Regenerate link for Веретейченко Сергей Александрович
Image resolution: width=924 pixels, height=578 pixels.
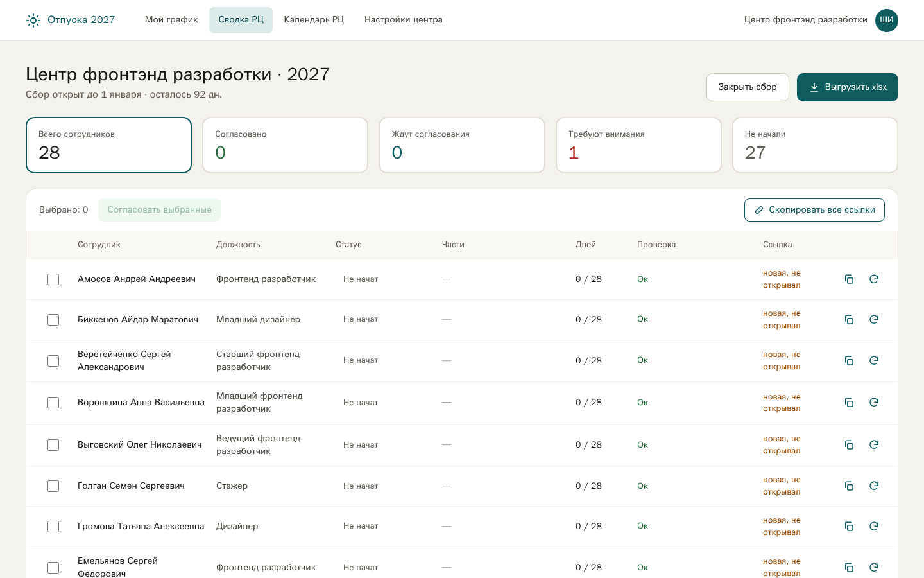tap(874, 361)
